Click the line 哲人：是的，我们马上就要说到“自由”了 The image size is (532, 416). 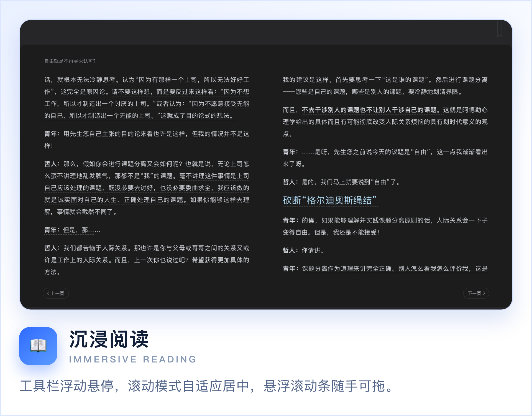[341, 182]
